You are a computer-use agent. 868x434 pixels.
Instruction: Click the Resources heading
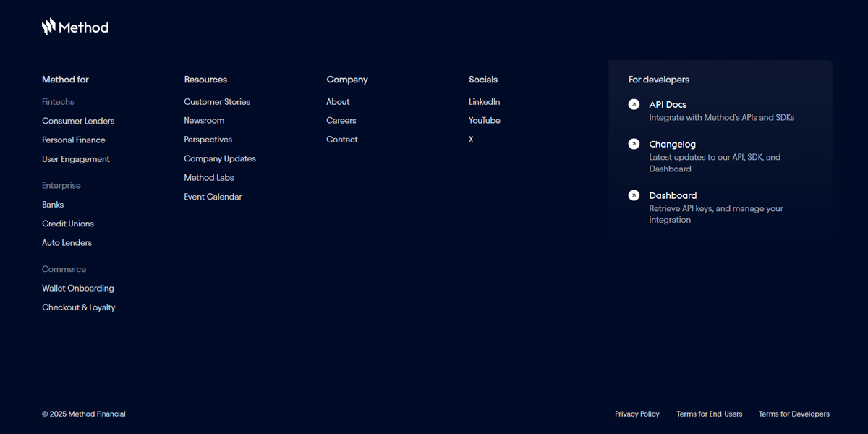pyautogui.click(x=205, y=80)
